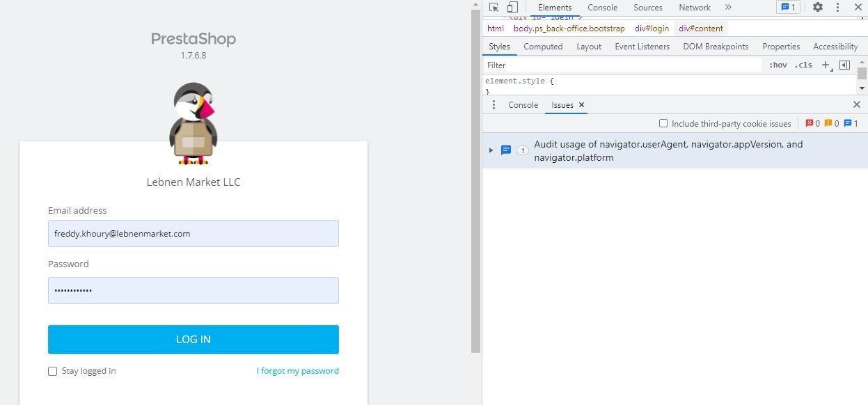Open the drawer three-dot menu
868x405 pixels.
[494, 105]
